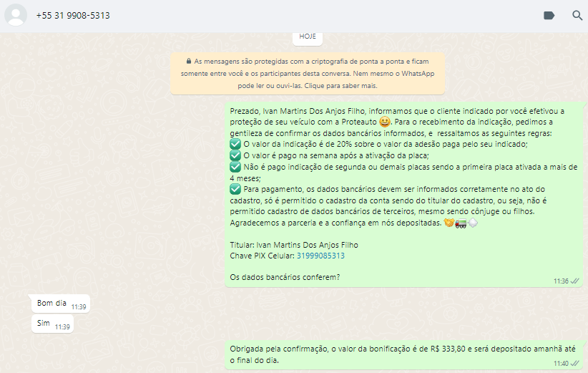588x373 pixels.
Task: Click check mark beside 'Para pagamento'
Action: (x=235, y=189)
